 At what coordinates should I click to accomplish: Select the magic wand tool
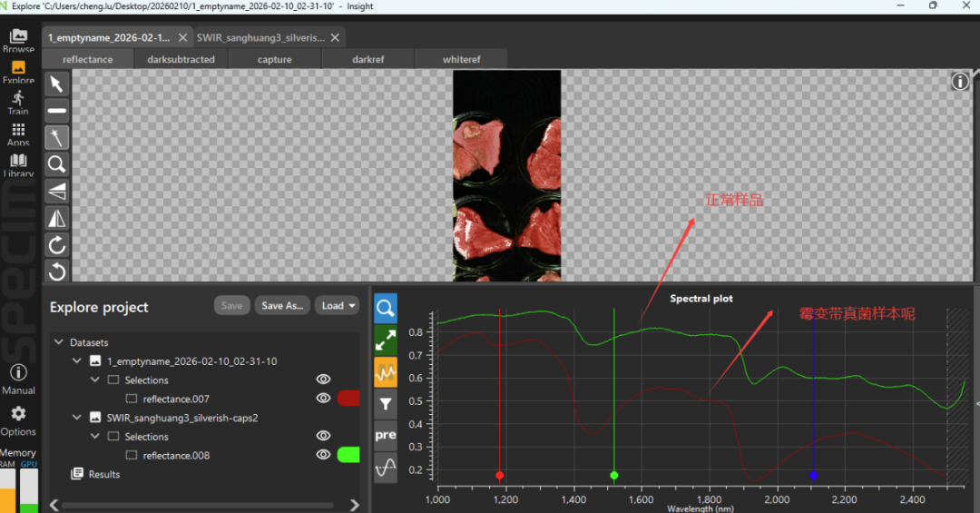coord(57,138)
